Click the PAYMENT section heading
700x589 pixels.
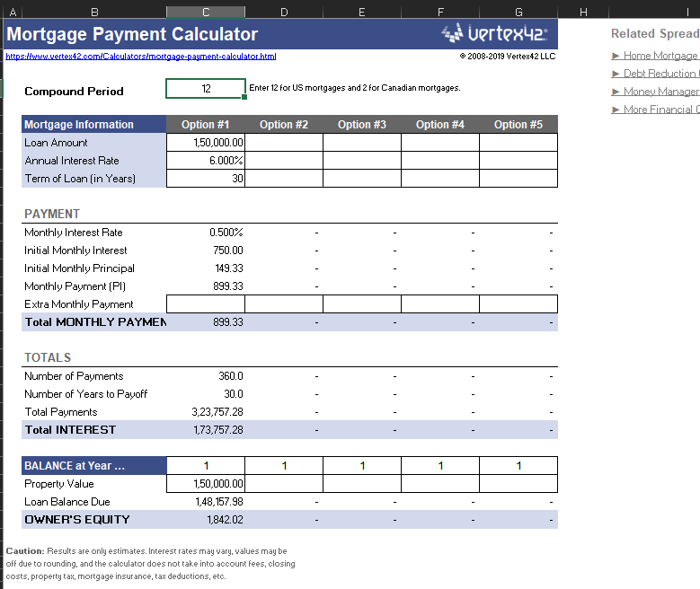52,214
